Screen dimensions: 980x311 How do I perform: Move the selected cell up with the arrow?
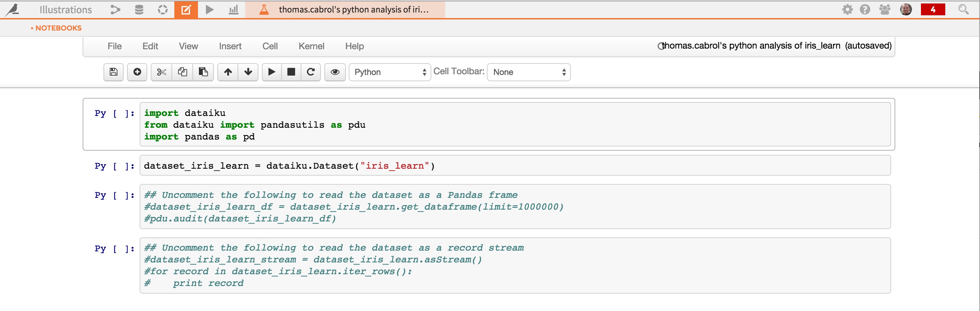(x=228, y=72)
